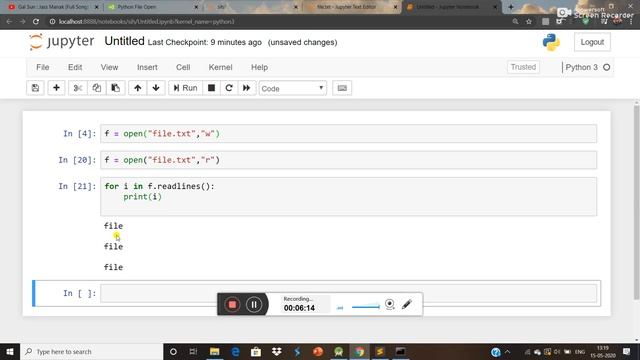Open Microsoft Edge from taskbar
This screenshot has height=360, width=640.
(x=236, y=351)
